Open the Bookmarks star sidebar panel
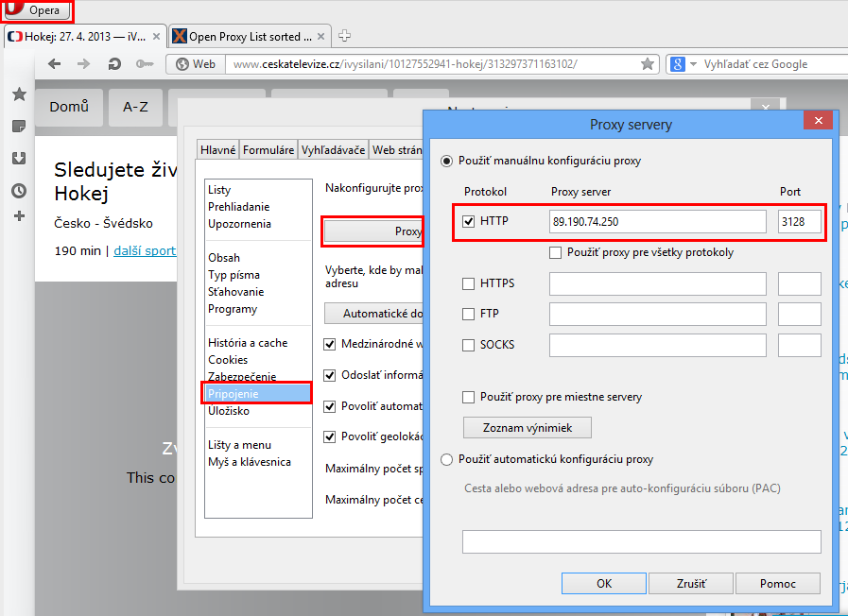This screenshot has height=616, width=848. coord(18,94)
